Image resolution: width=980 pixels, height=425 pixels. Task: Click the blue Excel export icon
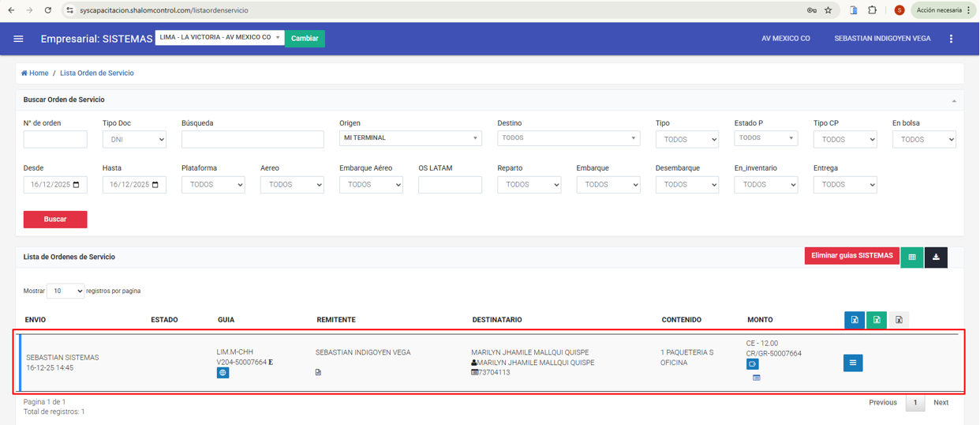[x=855, y=320]
